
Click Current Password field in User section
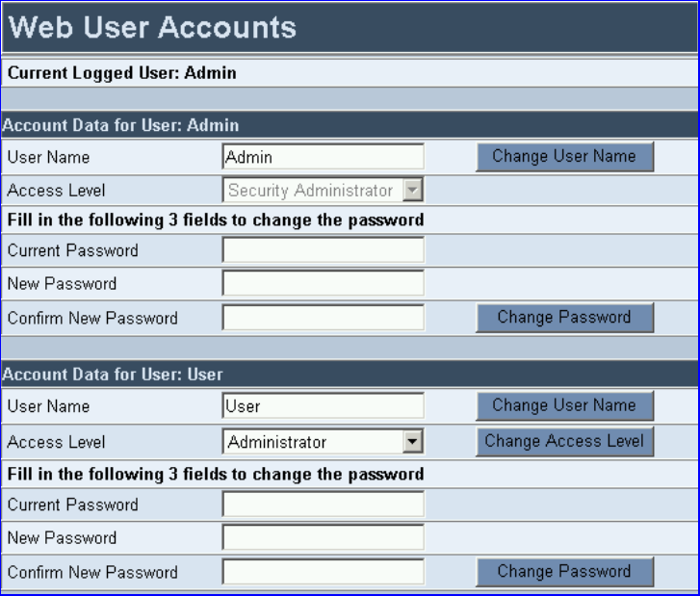click(323, 504)
